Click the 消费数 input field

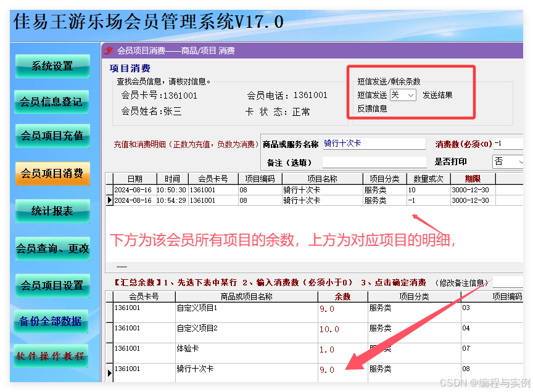[x=508, y=144]
